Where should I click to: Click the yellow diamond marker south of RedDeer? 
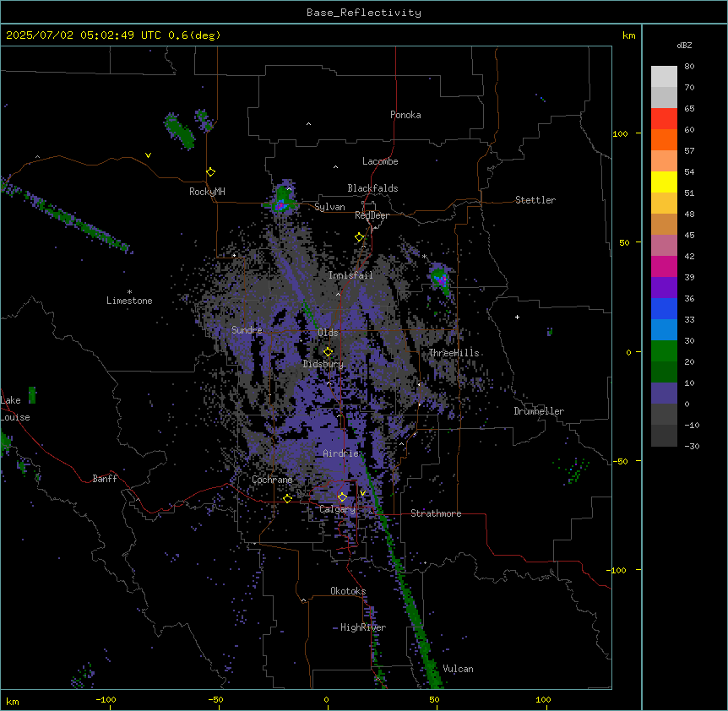(360, 237)
